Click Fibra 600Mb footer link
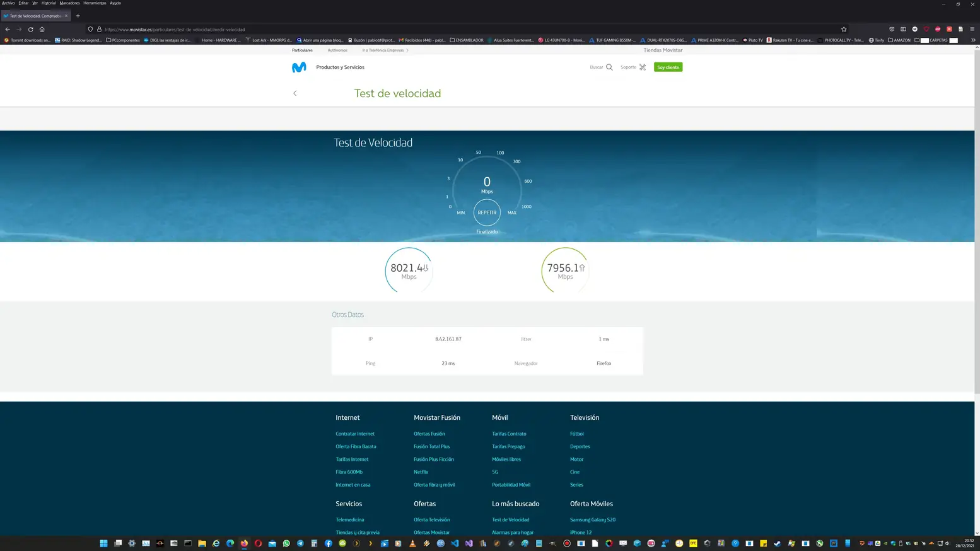The image size is (980, 551). [x=349, y=472]
